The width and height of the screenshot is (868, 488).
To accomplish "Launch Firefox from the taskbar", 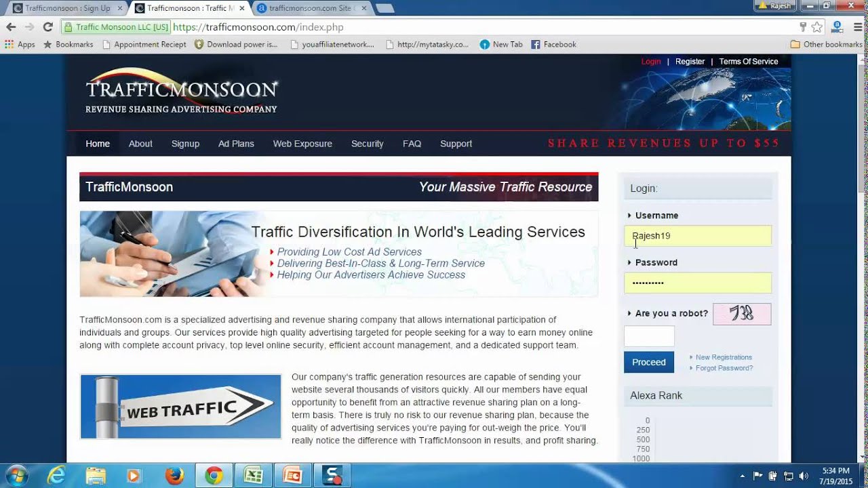I will (174, 476).
